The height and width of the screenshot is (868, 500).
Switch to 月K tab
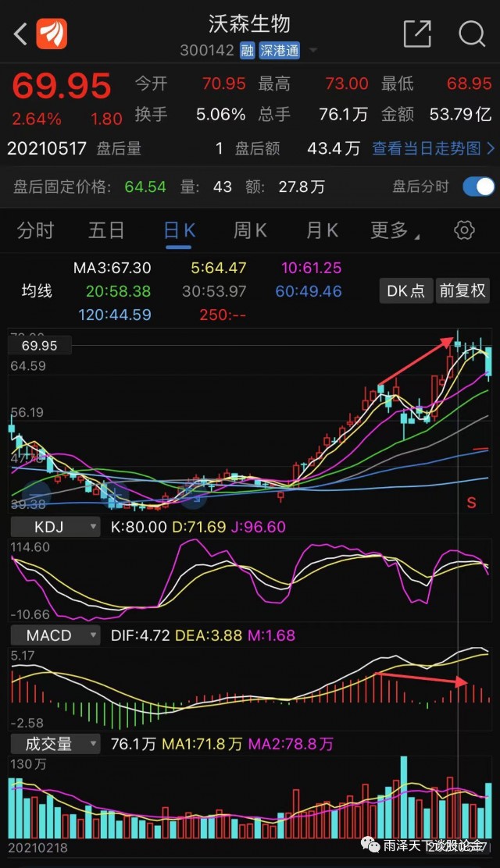pyautogui.click(x=322, y=230)
